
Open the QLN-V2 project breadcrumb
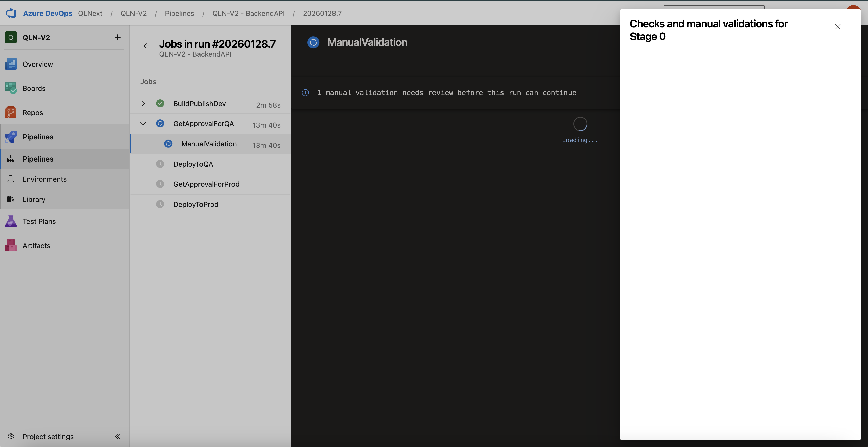click(x=133, y=14)
